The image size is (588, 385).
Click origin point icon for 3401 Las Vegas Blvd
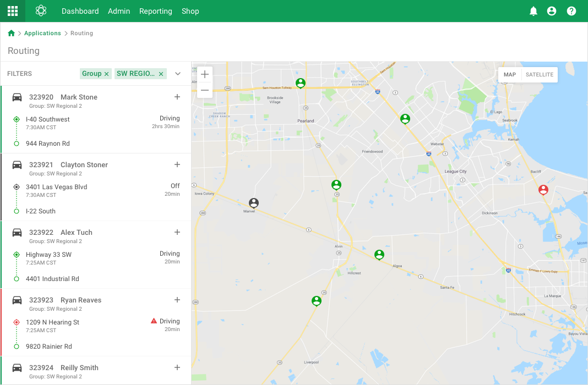click(17, 187)
